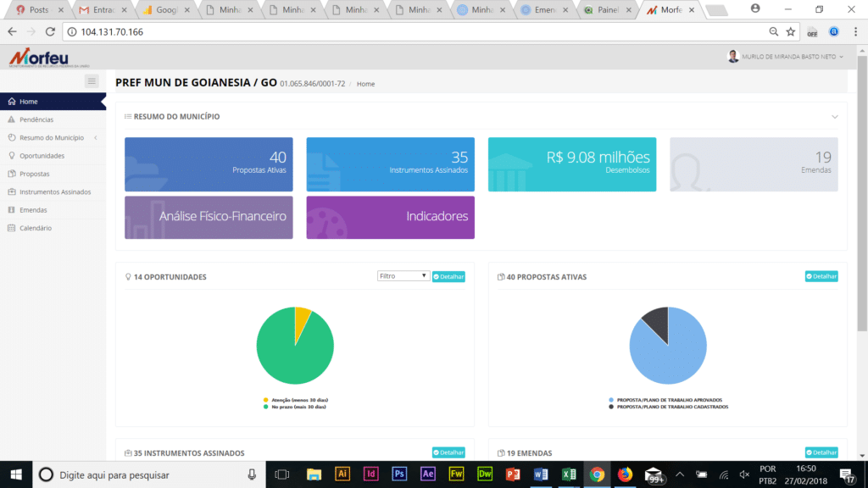Collapse the Resumo do Município panel chevron
The width and height of the screenshot is (868, 488).
(x=834, y=117)
